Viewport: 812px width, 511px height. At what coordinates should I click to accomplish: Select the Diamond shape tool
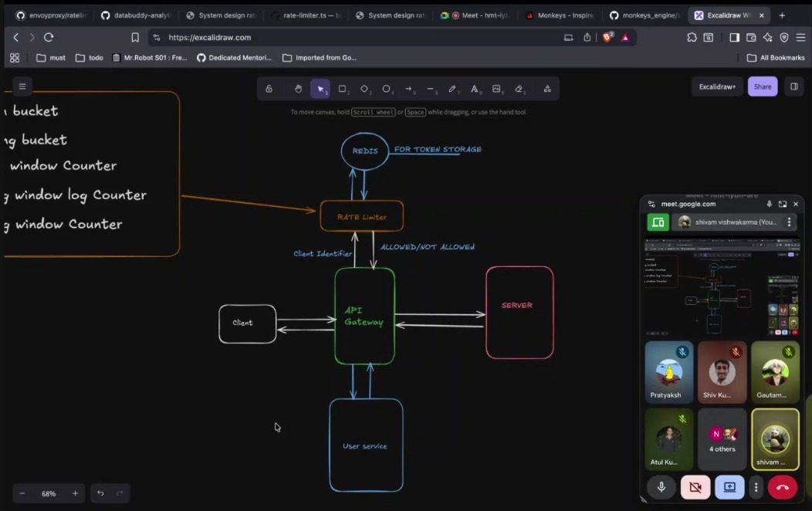(x=364, y=89)
